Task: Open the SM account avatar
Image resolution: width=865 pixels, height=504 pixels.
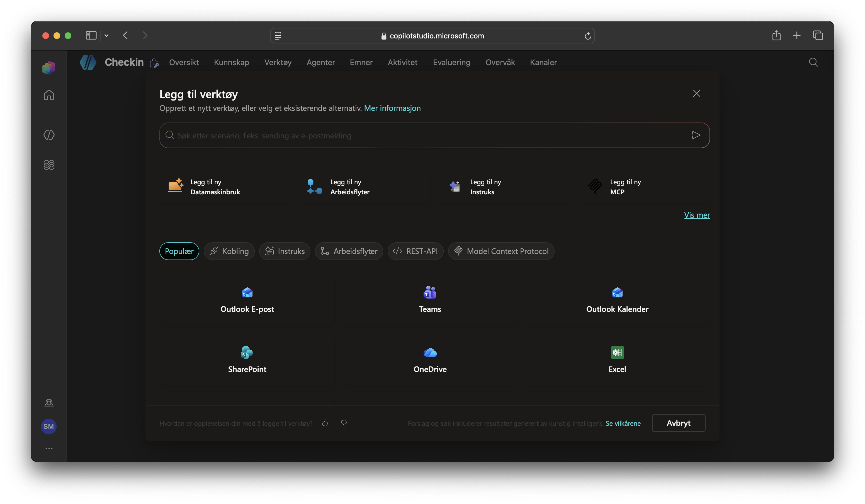Action: pos(49,427)
